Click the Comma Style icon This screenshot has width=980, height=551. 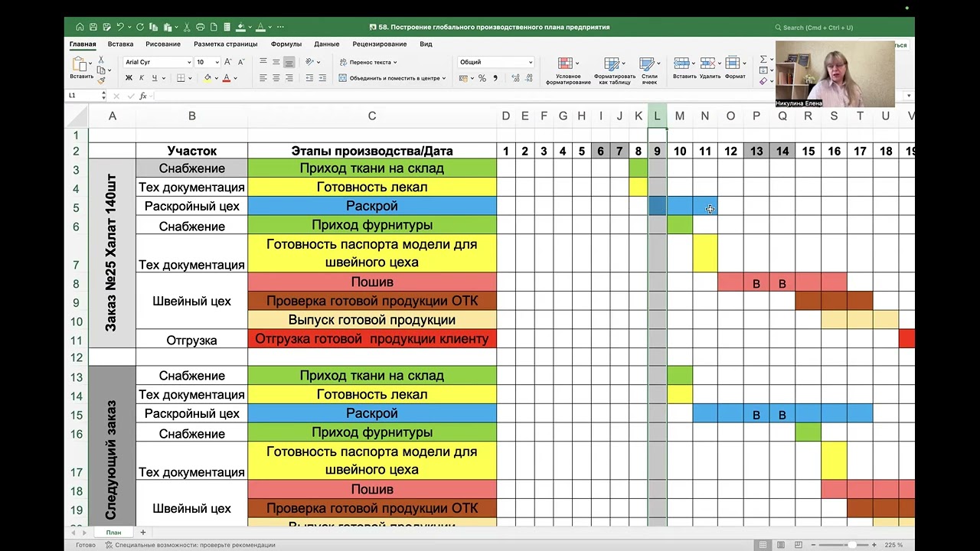pyautogui.click(x=495, y=78)
